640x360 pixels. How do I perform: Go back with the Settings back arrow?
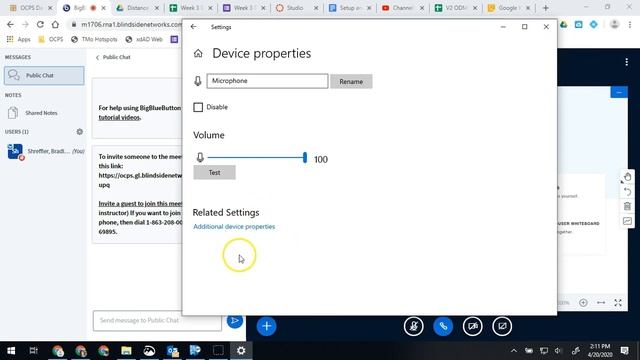point(193,27)
